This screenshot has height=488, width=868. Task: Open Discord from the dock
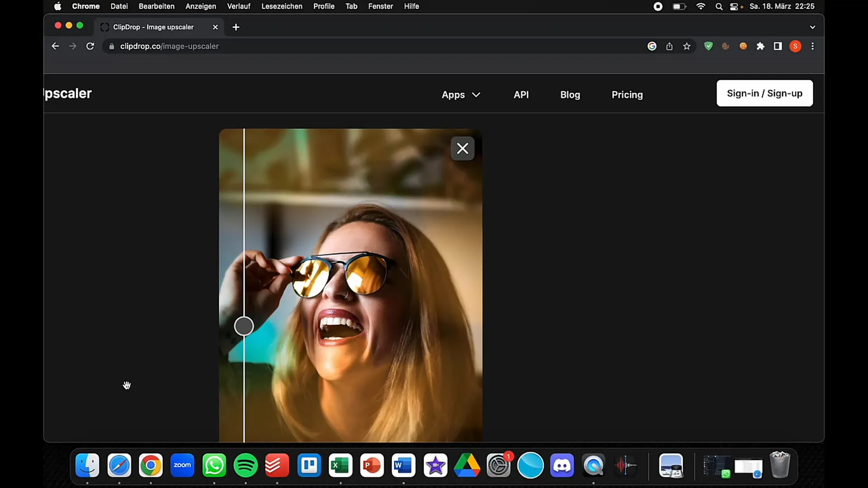(x=562, y=465)
